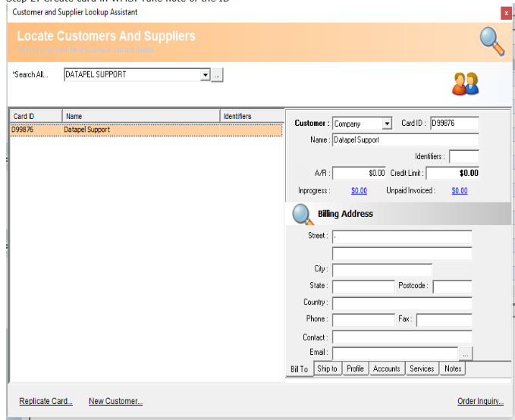Open the Profile tab
The width and height of the screenshot is (515, 420).
coord(356,368)
